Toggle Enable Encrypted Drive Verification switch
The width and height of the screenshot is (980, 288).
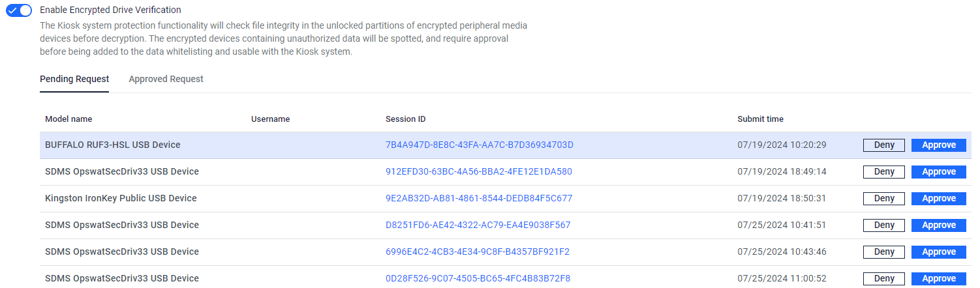pyautogui.click(x=19, y=10)
